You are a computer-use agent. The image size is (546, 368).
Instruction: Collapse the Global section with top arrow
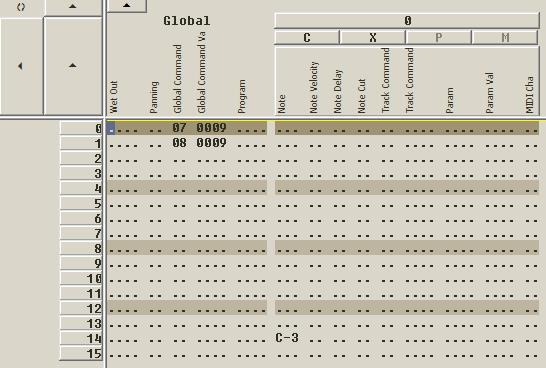pyautogui.click(x=127, y=6)
